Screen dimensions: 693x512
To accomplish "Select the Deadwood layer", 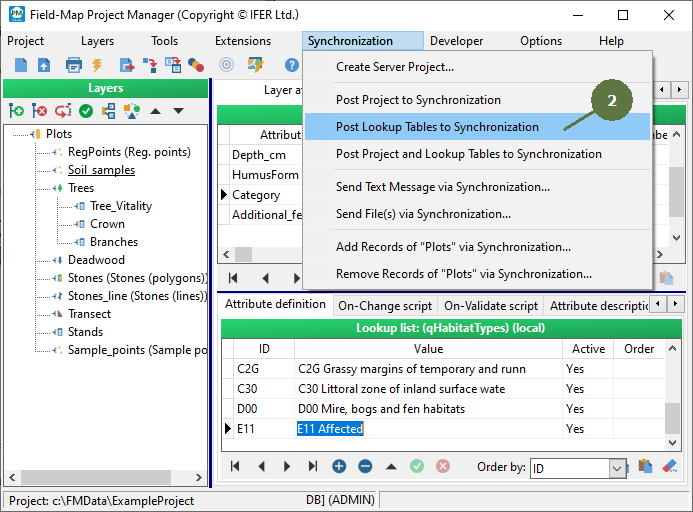I will (x=96, y=260).
